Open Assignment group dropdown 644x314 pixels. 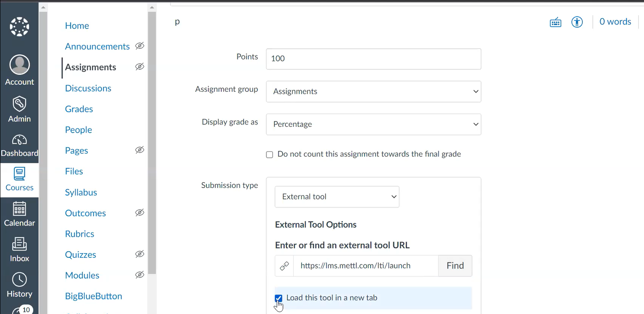point(373,91)
